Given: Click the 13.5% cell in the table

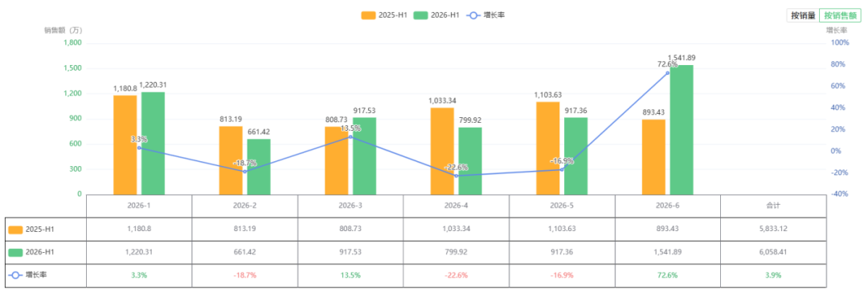Looking at the screenshot, I should pos(350,275).
